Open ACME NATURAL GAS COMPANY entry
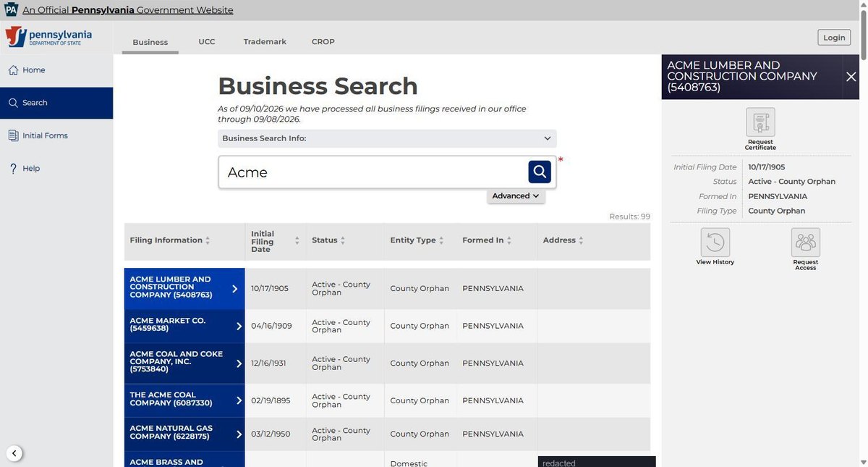This screenshot has height=467, width=868. click(x=184, y=433)
